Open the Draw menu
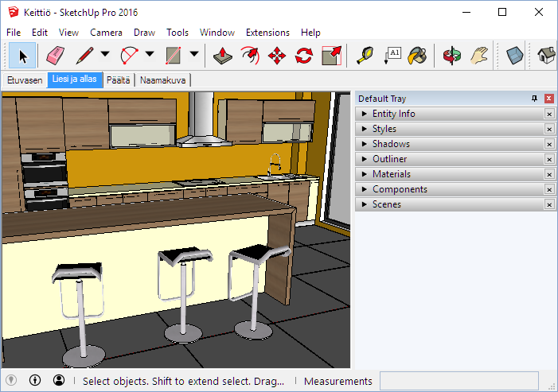558x392 pixels. (144, 33)
